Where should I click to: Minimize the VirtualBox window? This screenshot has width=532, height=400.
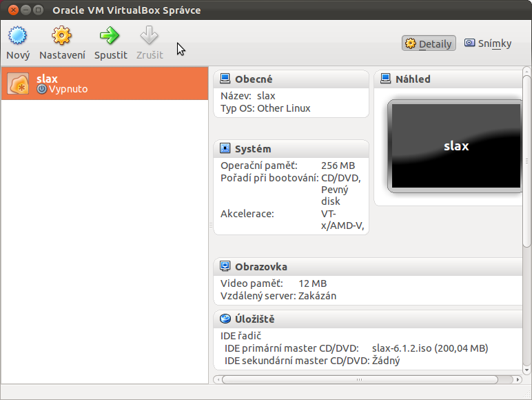tap(25, 10)
